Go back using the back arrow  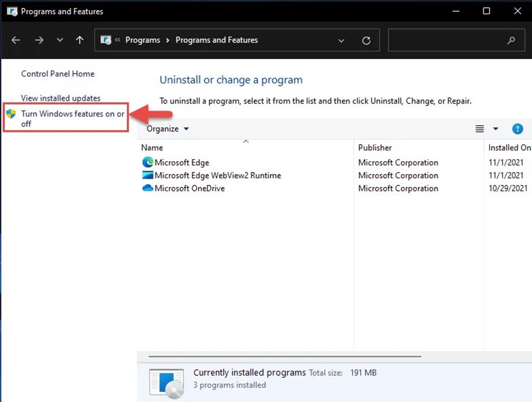click(x=15, y=40)
